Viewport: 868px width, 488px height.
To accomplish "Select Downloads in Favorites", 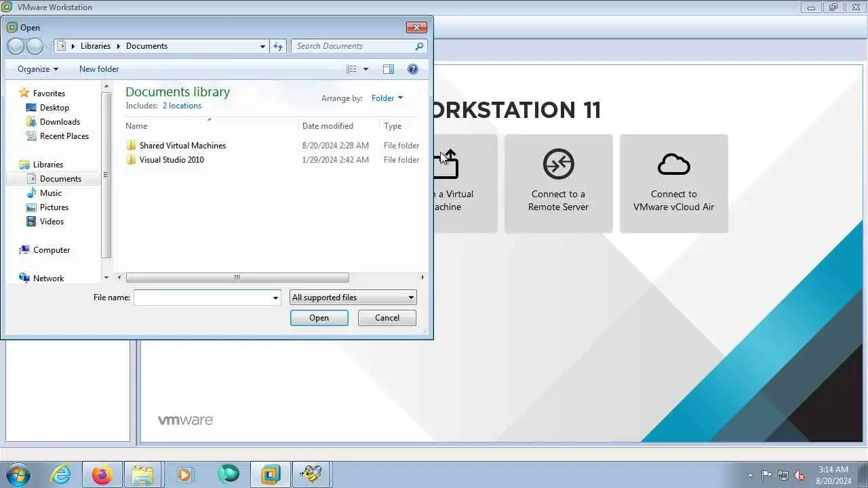I will 60,122.
